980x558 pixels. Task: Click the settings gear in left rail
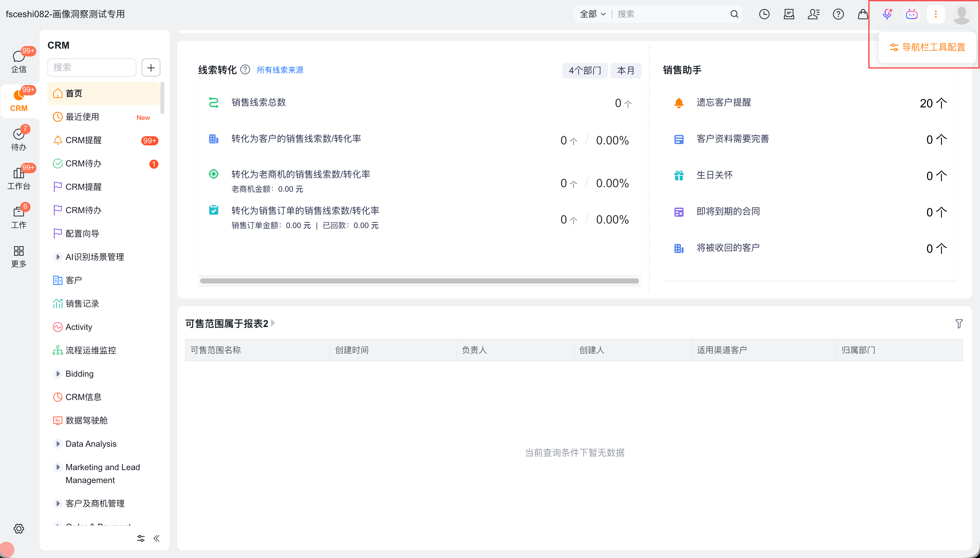[x=19, y=528]
